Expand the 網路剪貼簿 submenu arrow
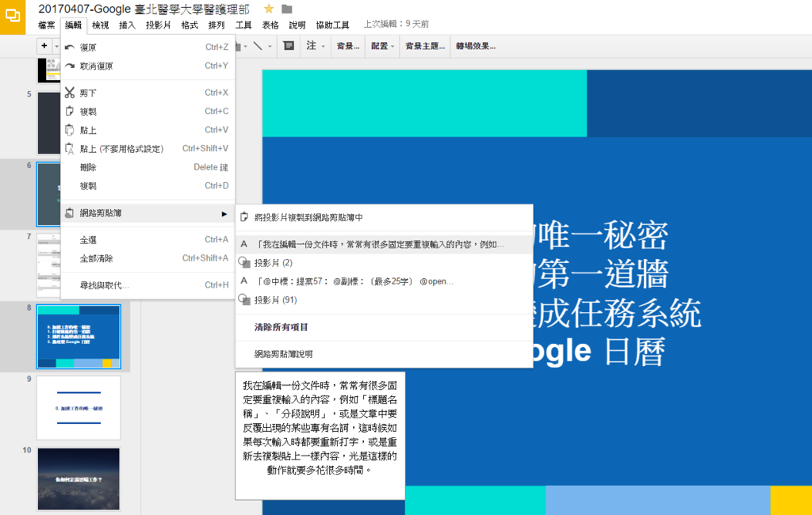The width and height of the screenshot is (812, 515). (224, 213)
